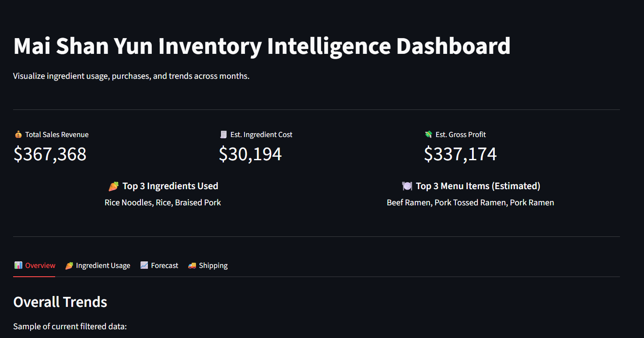This screenshot has height=338, width=644.
Task: Click the carrot icon on the Ingredient Usage tab
Action: (x=69, y=265)
